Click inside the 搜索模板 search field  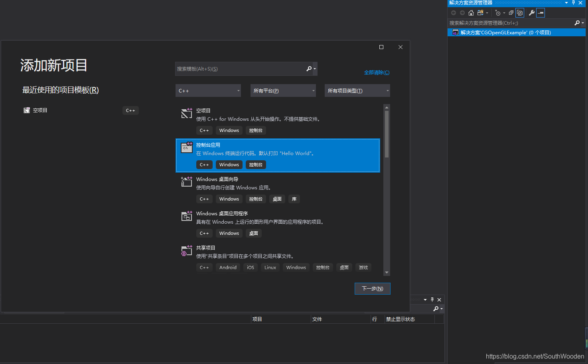pyautogui.click(x=239, y=69)
